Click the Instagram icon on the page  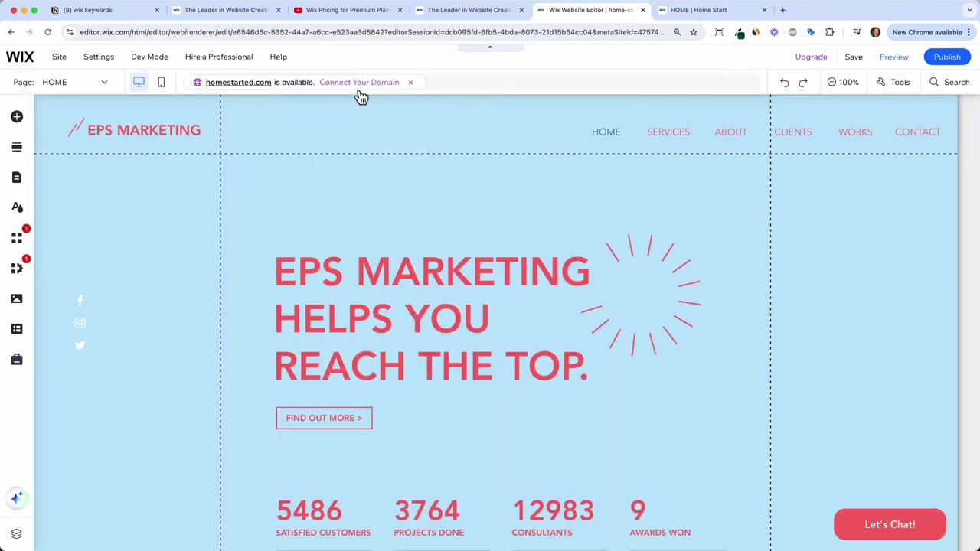pos(80,323)
